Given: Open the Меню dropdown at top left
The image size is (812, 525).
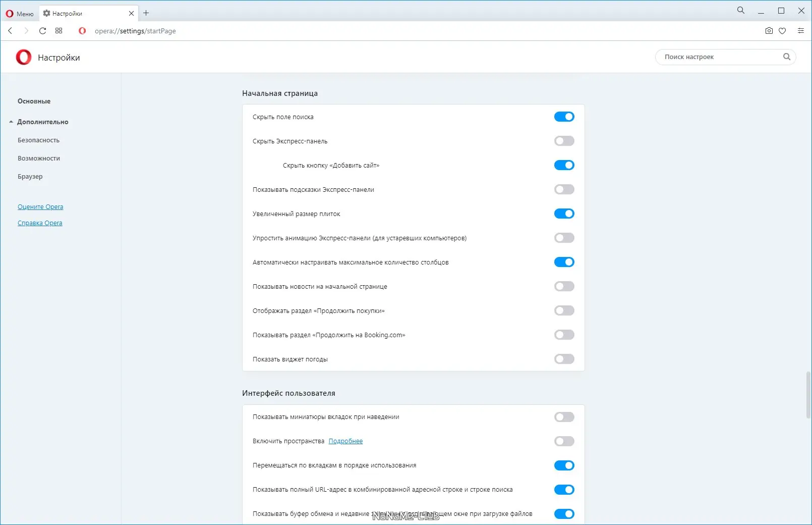Looking at the screenshot, I should click(19, 13).
